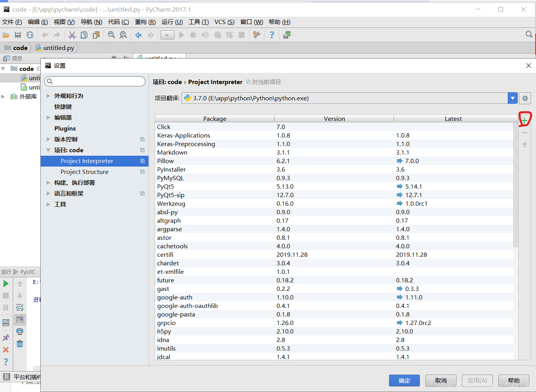This screenshot has width=536, height=392.
Task: Open the scissors cut icon in the toolbar
Action: [x=72, y=34]
